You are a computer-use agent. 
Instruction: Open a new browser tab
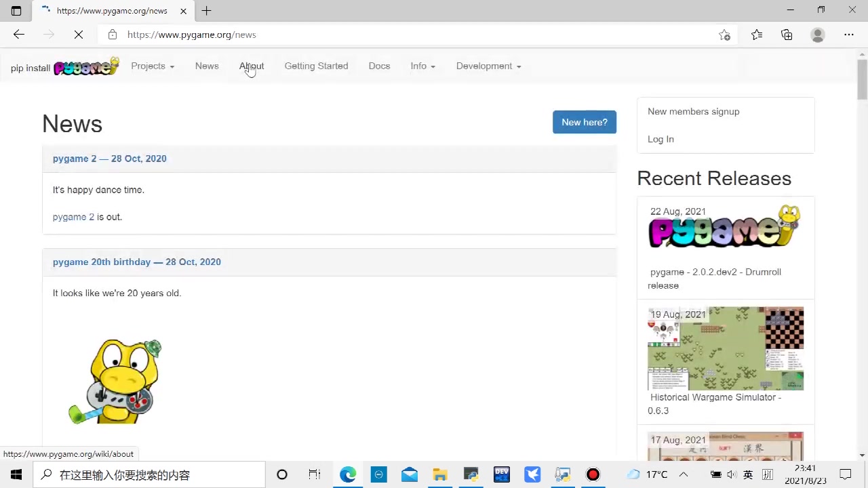[206, 11]
